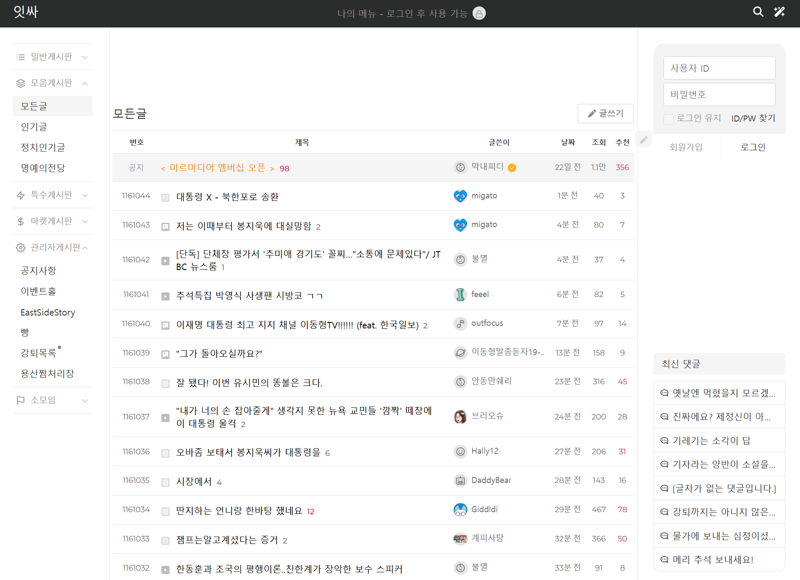800x580 pixels.
Task: Open post 대통령 X - 북한포로 송환
Action: click(x=227, y=197)
